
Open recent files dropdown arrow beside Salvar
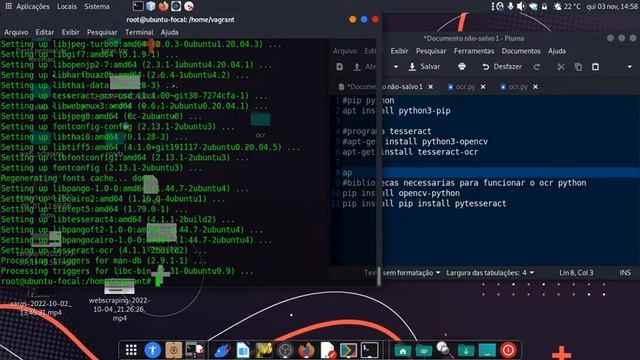coord(396,67)
